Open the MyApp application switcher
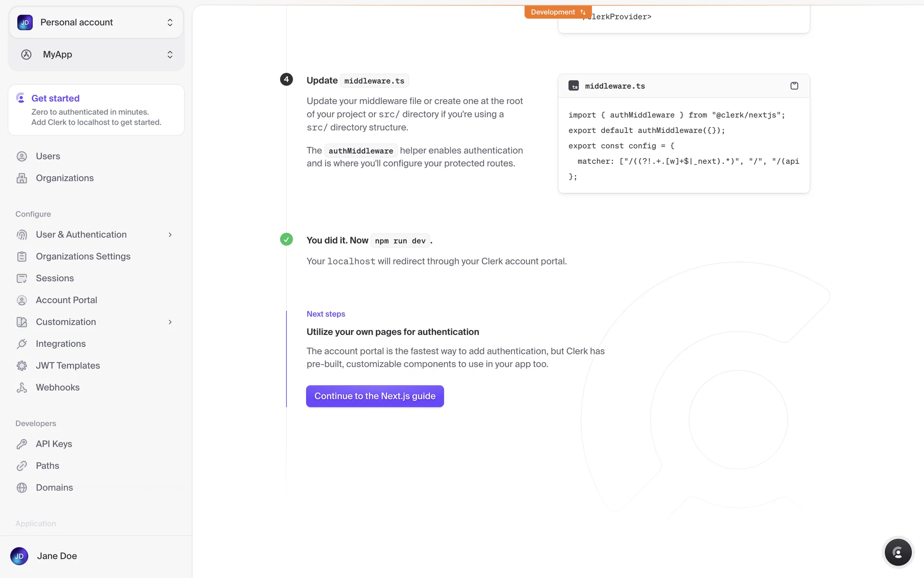This screenshot has width=924, height=578. (96, 54)
